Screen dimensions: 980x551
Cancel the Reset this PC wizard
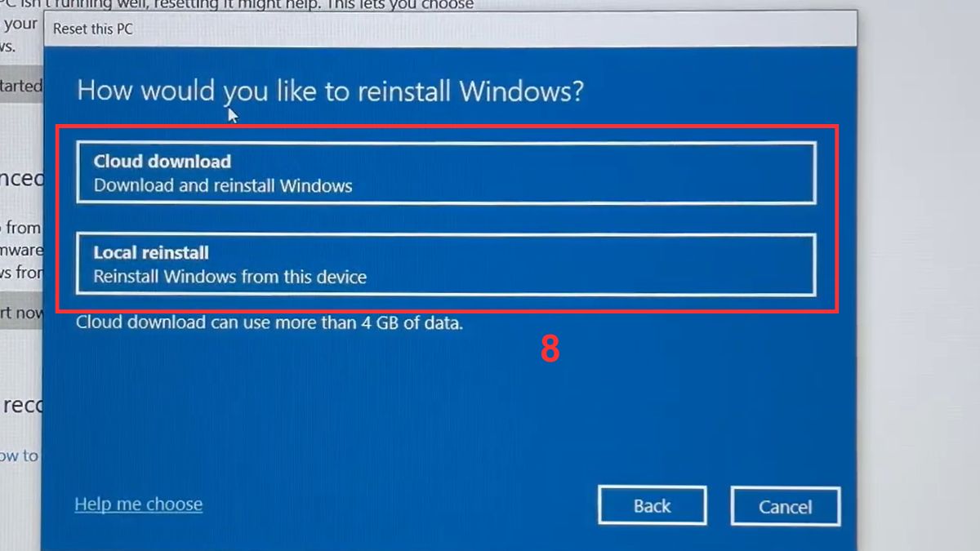[x=785, y=505]
